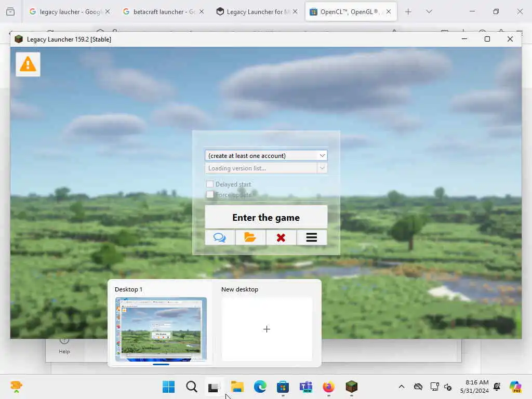Click the Task View taskbar icon
Image resolution: width=532 pixels, height=399 pixels.
point(214,387)
